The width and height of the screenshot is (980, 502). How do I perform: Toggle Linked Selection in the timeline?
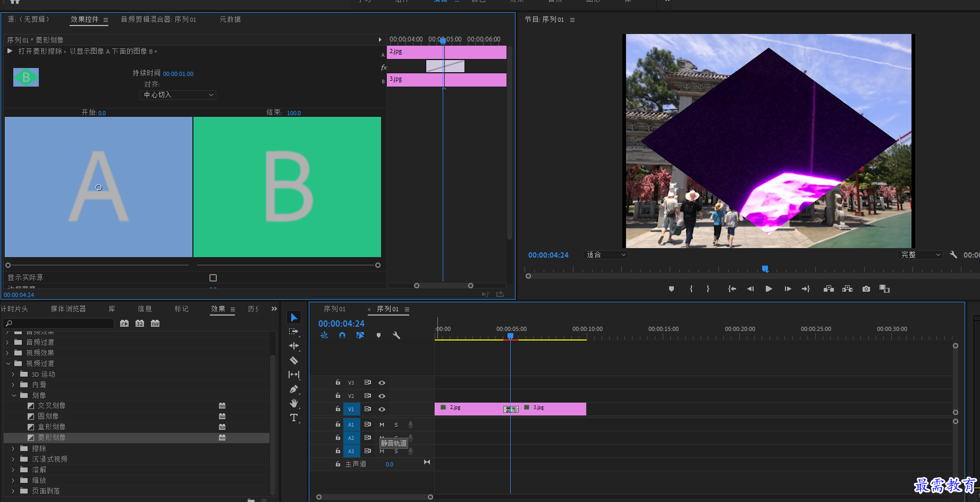360,335
